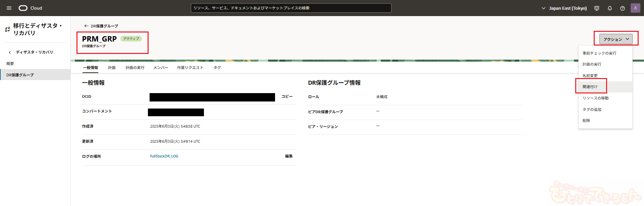This screenshot has width=644, height=206.
Task: Select 削除 from the actions menu
Action: (x=586, y=121)
